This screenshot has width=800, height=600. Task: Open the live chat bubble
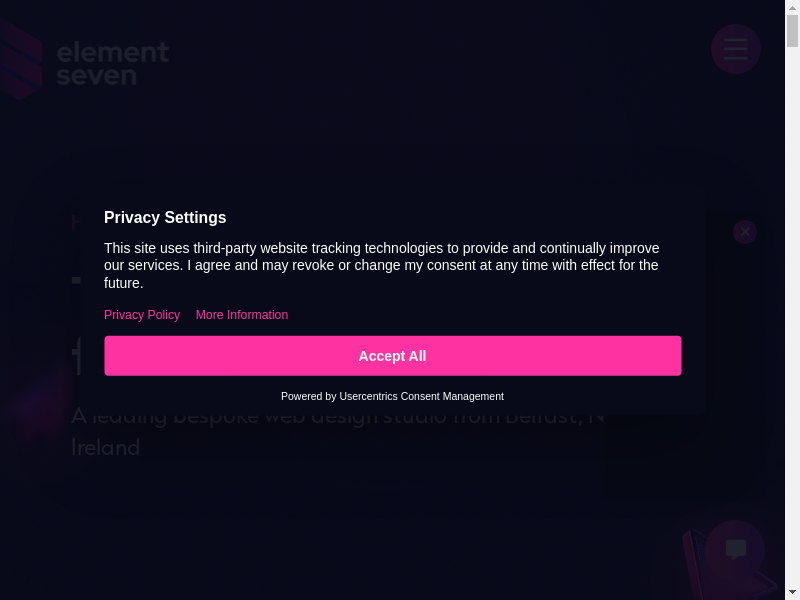[x=736, y=549]
